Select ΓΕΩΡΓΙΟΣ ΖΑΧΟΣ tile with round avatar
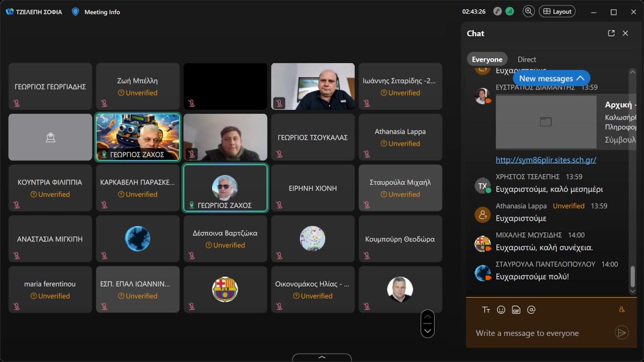The image size is (644, 362). [x=225, y=188]
